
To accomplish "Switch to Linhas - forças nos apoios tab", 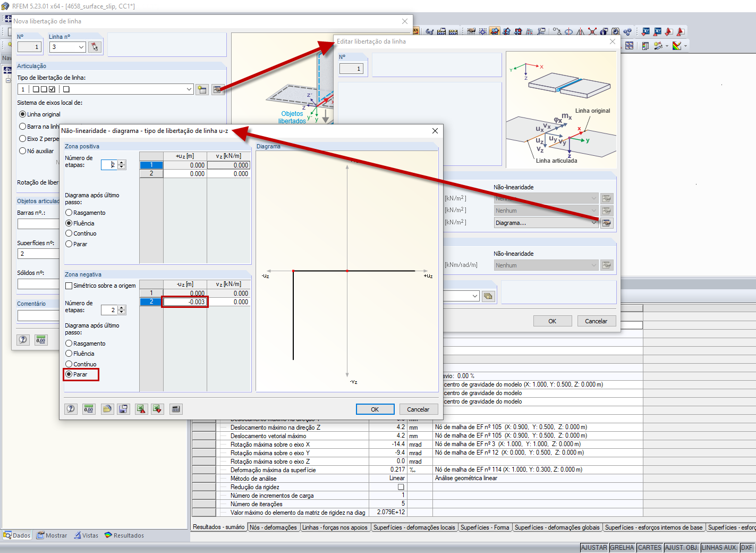I will (335, 527).
